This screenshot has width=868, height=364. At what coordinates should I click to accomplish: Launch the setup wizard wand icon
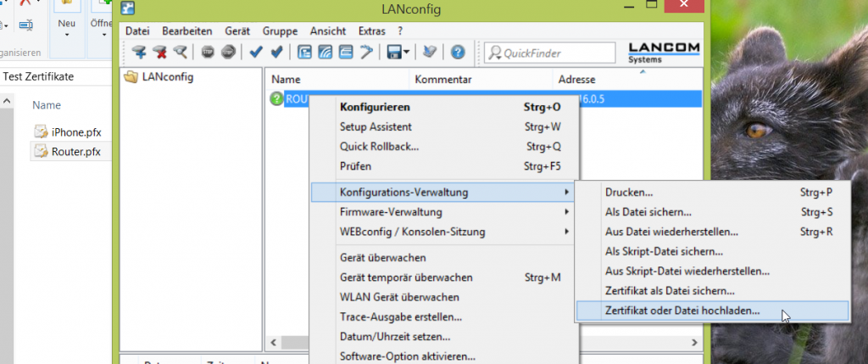[x=366, y=53]
